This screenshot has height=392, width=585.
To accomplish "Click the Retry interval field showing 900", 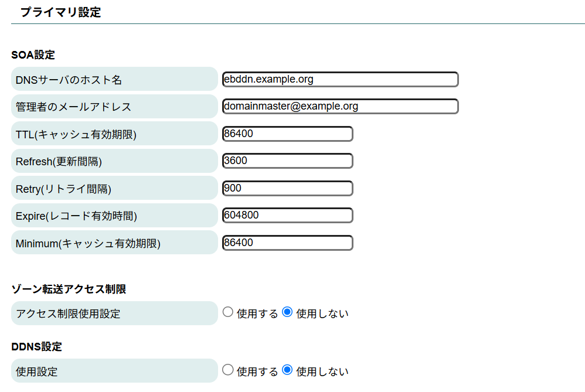I will (x=287, y=188).
